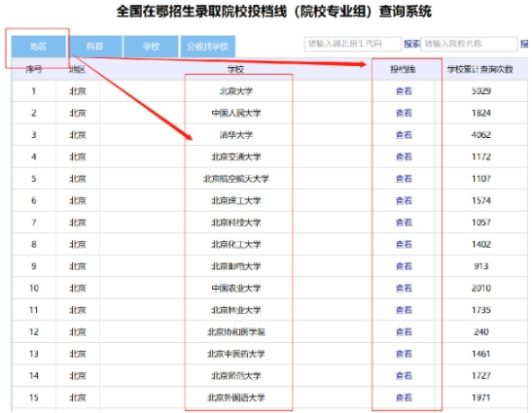Viewport: 532px width, 413px height.
Task: Select school name 北京师范大学
Action: (x=236, y=375)
